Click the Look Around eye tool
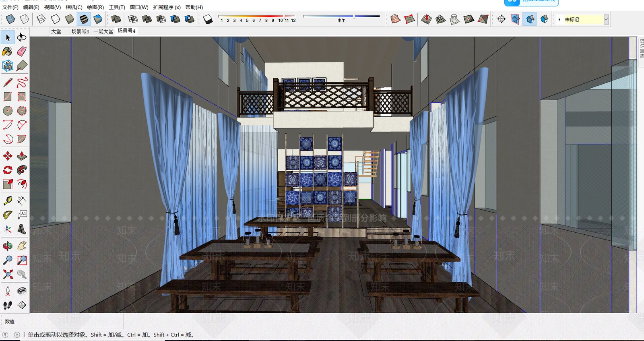 click(x=22, y=291)
